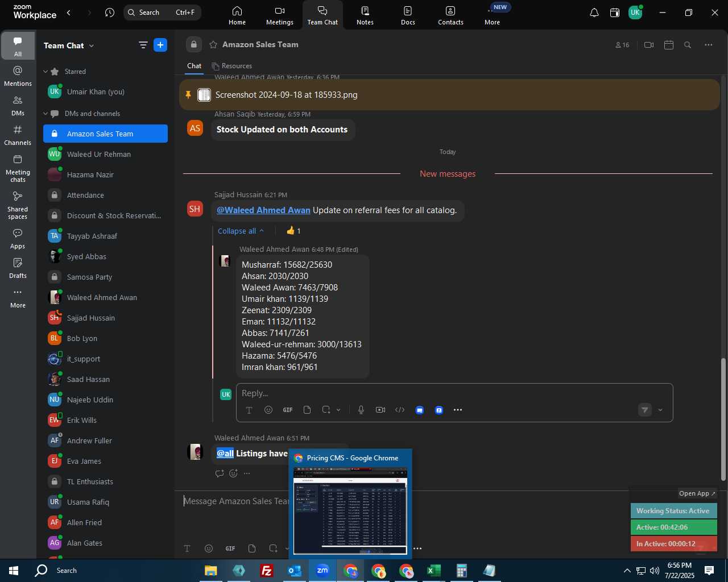Click the @Waleed Ahmed Awan mention link
The width and height of the screenshot is (728, 582).
[x=263, y=210]
